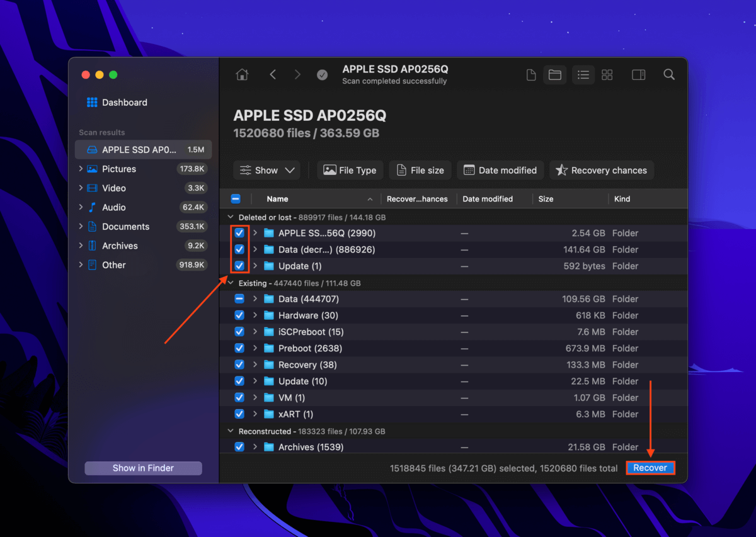Open Archives category in sidebar
The height and width of the screenshot is (537, 756).
click(x=144, y=246)
